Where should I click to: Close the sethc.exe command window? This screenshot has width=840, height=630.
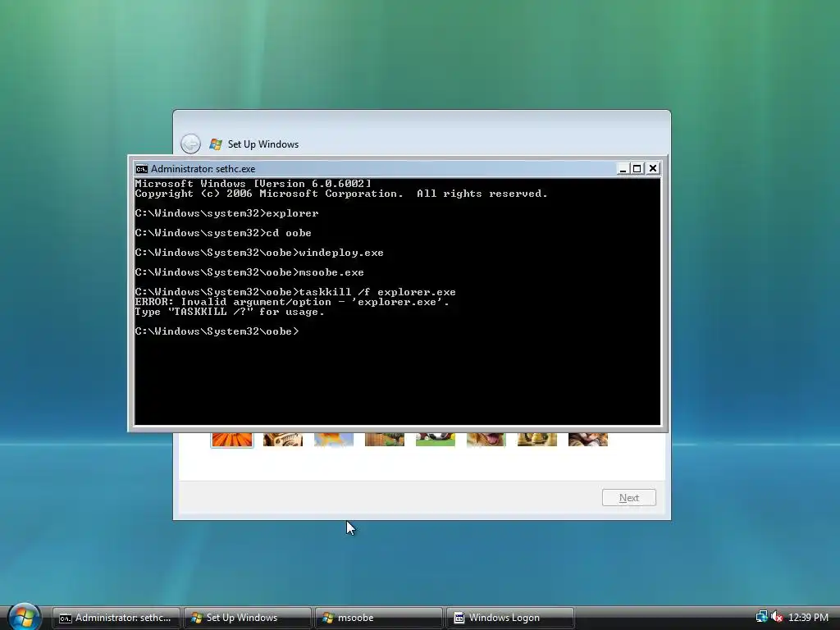[652, 169]
